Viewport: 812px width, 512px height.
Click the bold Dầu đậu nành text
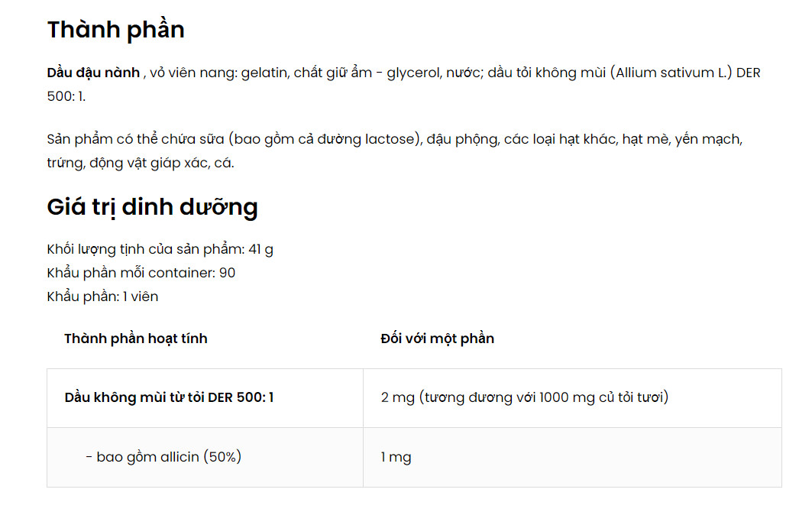point(94,73)
